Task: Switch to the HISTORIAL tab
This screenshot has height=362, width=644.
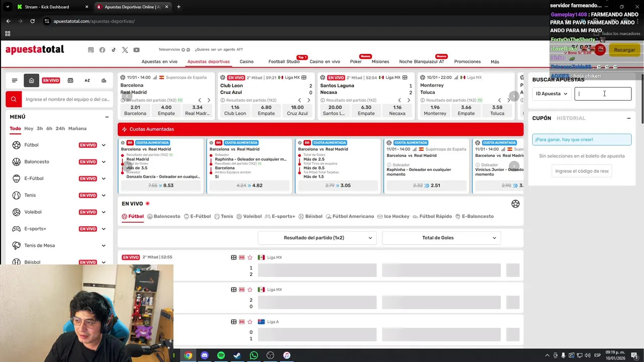Action: 571,118
